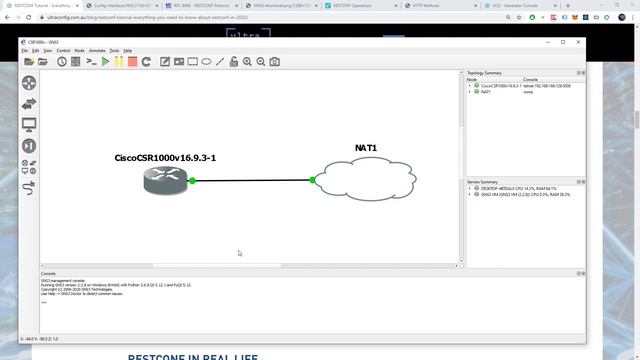Image resolution: width=640 pixels, height=360 pixels.
Task: Open a new Chrome tab
Action: pos(568,6)
